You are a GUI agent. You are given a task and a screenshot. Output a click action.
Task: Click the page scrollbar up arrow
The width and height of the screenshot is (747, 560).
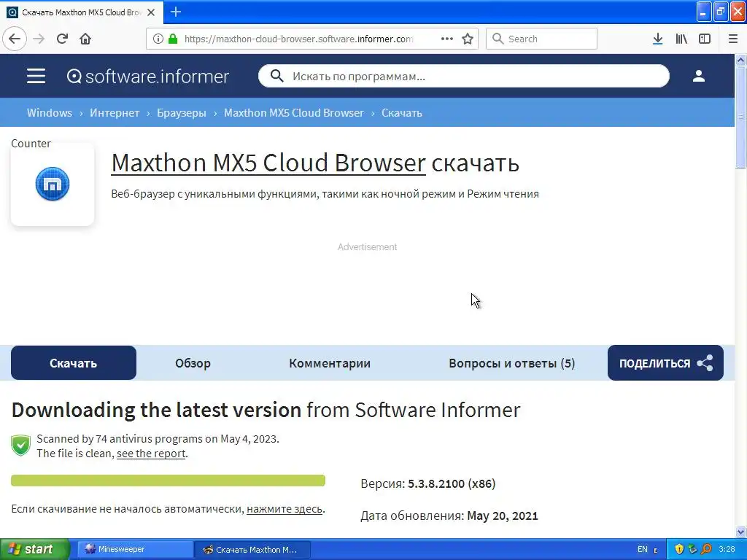[741, 60]
